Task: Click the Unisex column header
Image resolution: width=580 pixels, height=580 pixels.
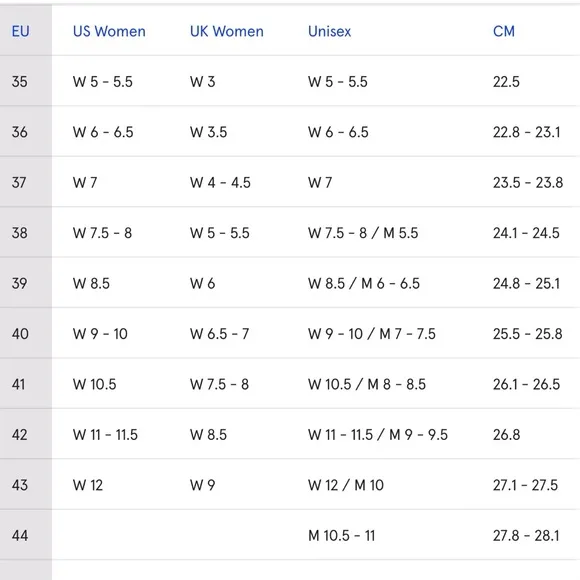Action: click(330, 31)
